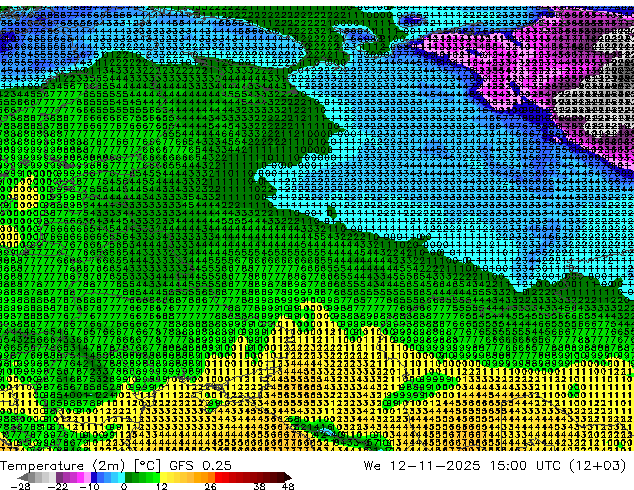Click the '38' legend value
The image size is (634, 490).
click(260, 486)
